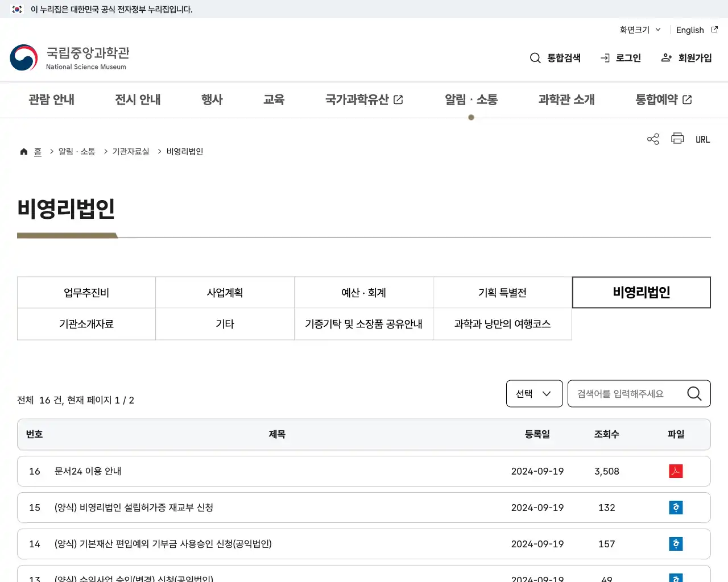Download the HWP file on row 14

tap(676, 543)
